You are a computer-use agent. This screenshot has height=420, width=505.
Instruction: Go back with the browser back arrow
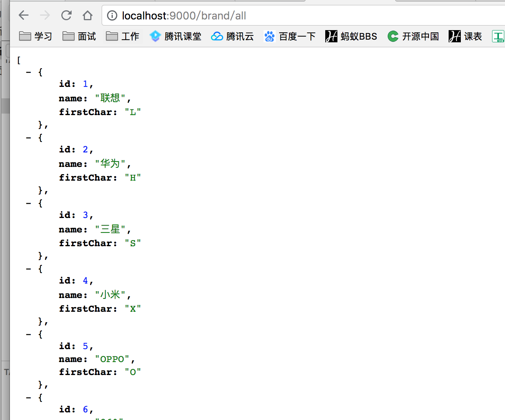click(x=24, y=15)
